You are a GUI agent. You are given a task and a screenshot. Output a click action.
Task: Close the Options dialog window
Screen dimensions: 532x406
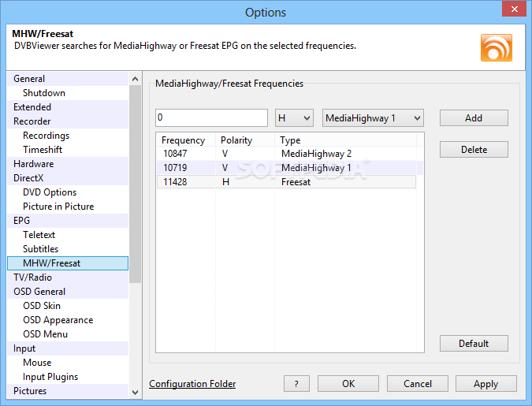tap(514, 9)
